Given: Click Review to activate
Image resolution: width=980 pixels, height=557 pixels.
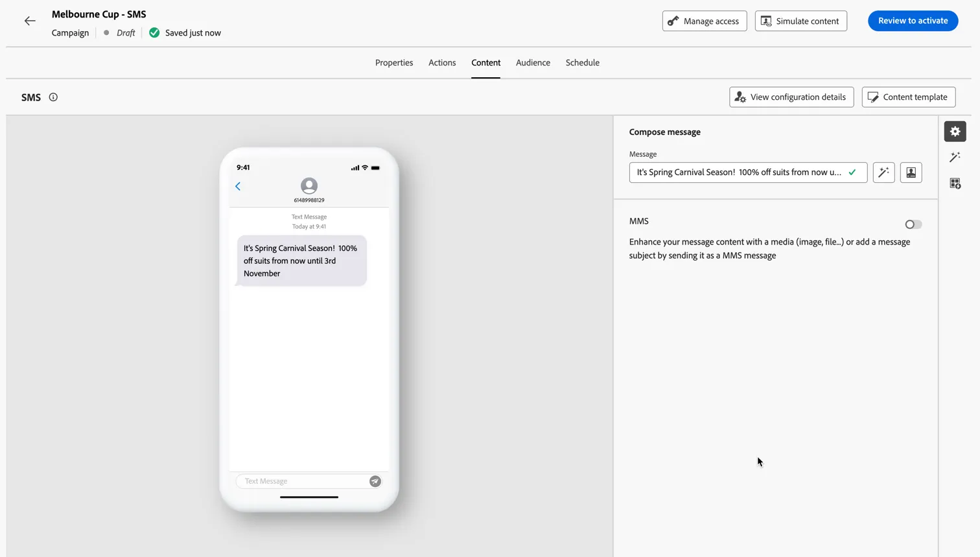Looking at the screenshot, I should tap(913, 21).
